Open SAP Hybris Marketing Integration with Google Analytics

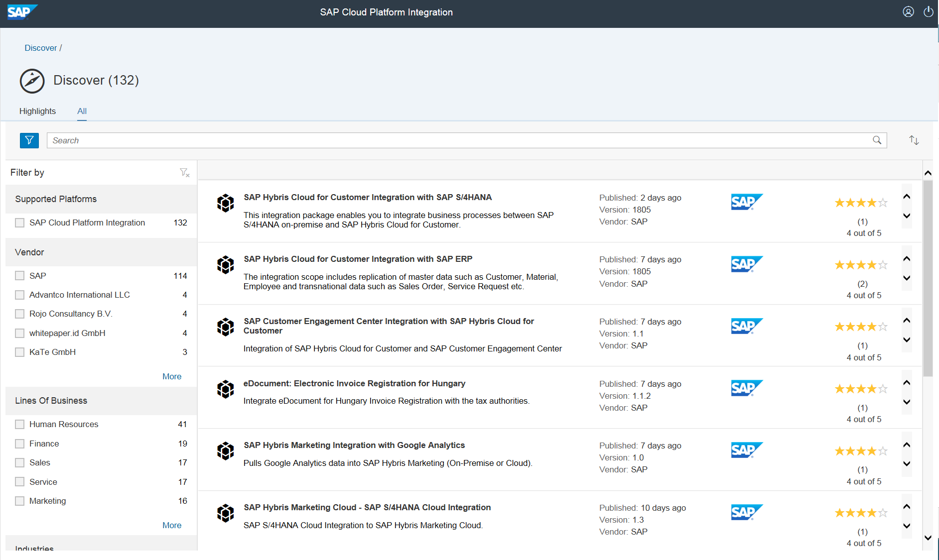[x=354, y=446]
